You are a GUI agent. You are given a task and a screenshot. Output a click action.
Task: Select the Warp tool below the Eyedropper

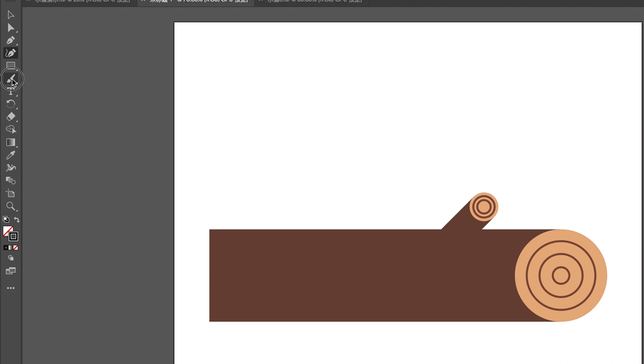click(x=11, y=168)
